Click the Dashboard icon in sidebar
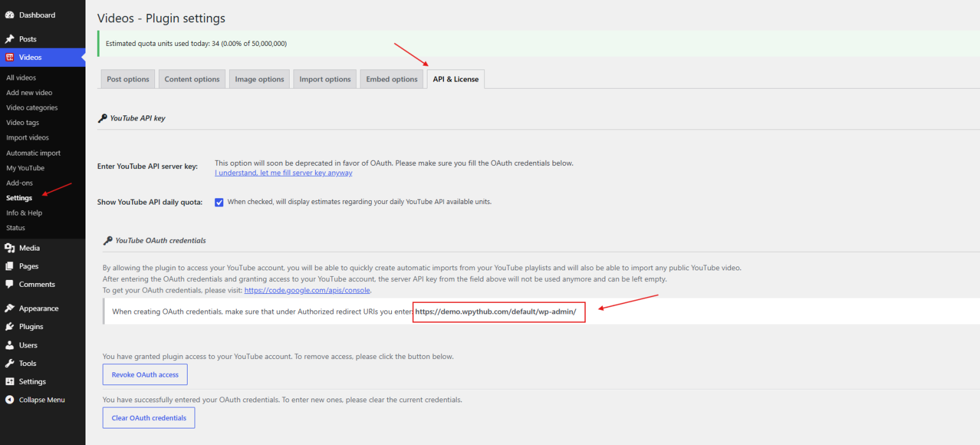The image size is (980, 445). coord(10,15)
